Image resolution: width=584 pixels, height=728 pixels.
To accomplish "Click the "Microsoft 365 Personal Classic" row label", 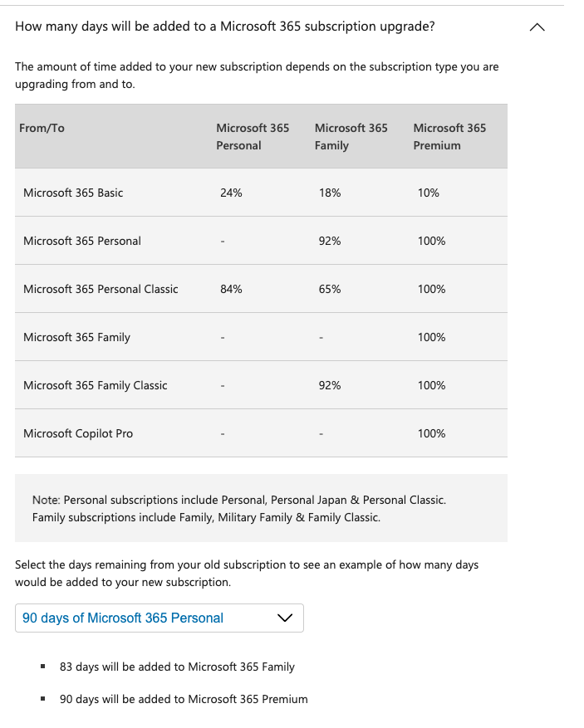I will click(x=101, y=289).
